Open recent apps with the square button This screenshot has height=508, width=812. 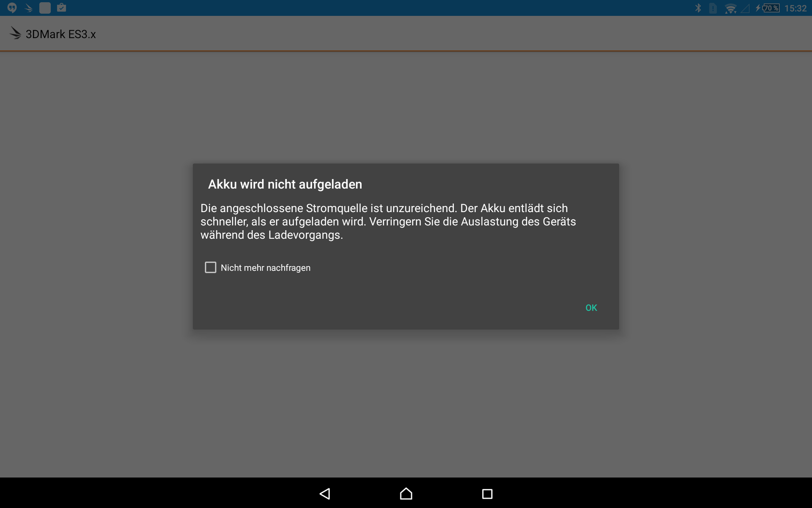tap(487, 494)
